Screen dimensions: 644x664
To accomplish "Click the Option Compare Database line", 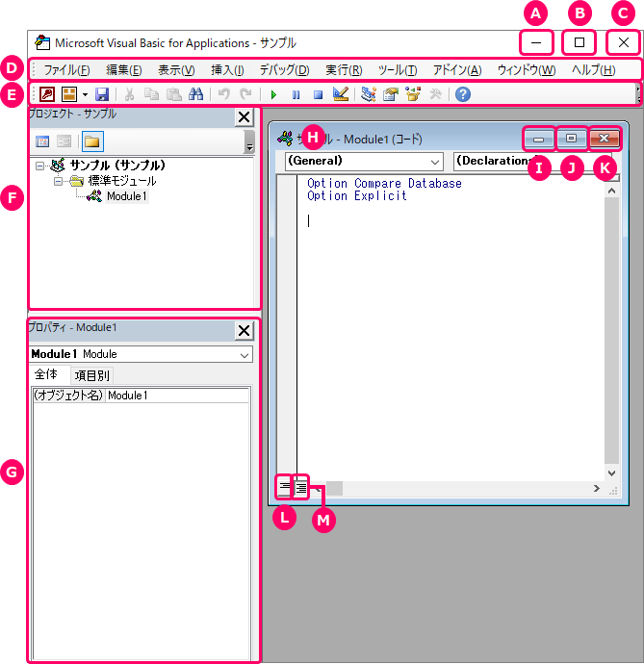I will pos(384,184).
